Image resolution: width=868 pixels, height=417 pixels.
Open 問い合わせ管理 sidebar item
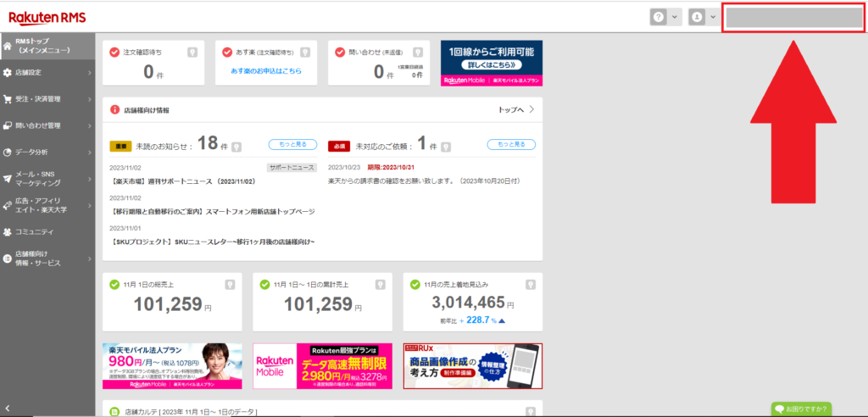[x=47, y=126]
